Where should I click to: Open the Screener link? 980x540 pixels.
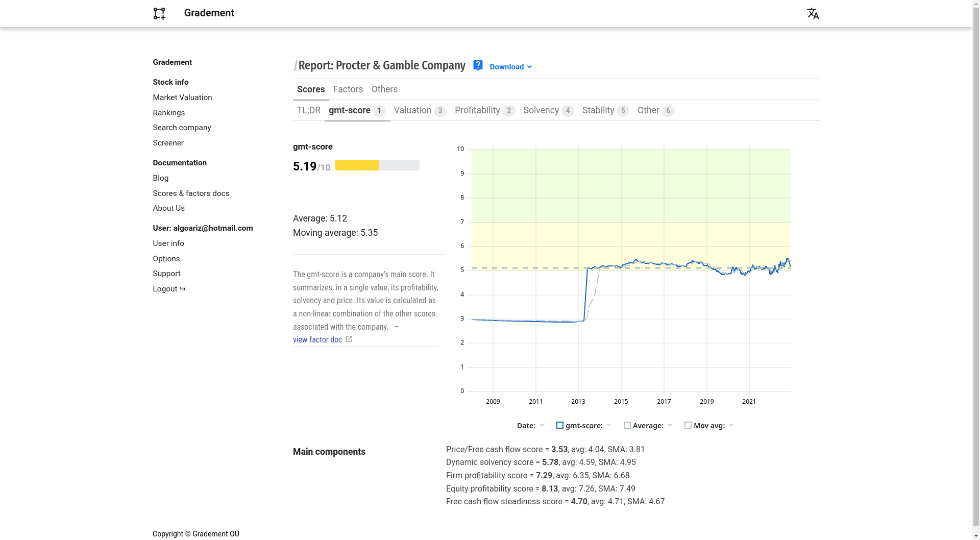click(168, 143)
